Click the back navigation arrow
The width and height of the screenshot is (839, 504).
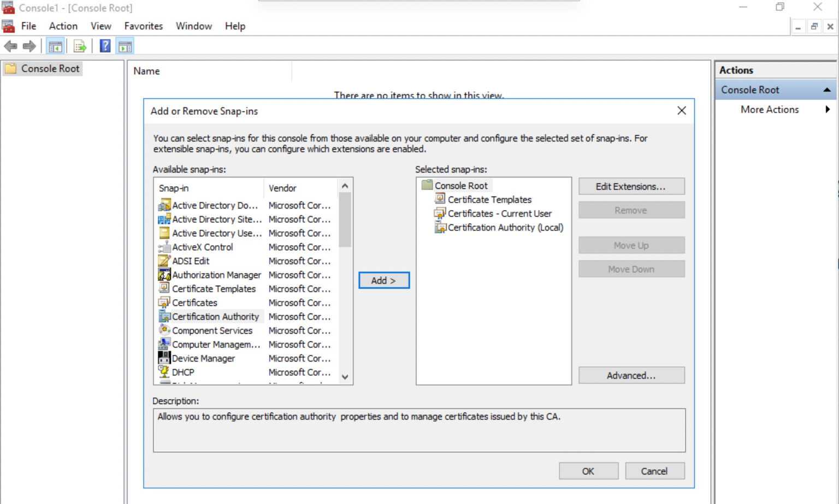[10, 46]
